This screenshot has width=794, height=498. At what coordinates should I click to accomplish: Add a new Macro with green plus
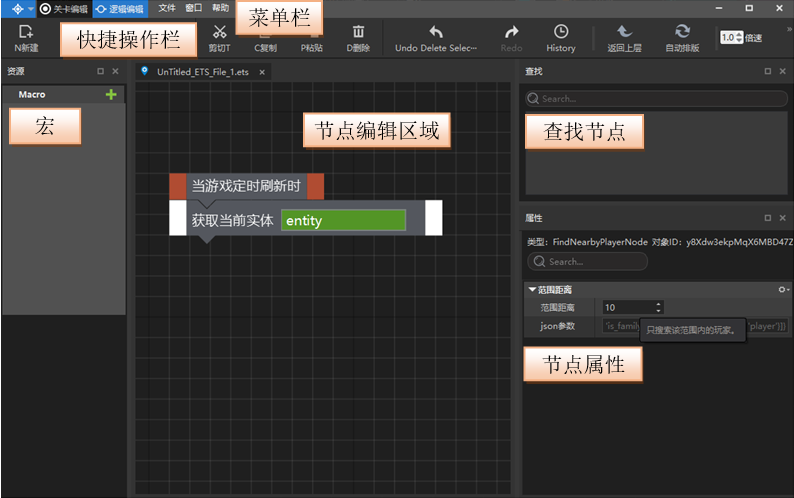111,94
